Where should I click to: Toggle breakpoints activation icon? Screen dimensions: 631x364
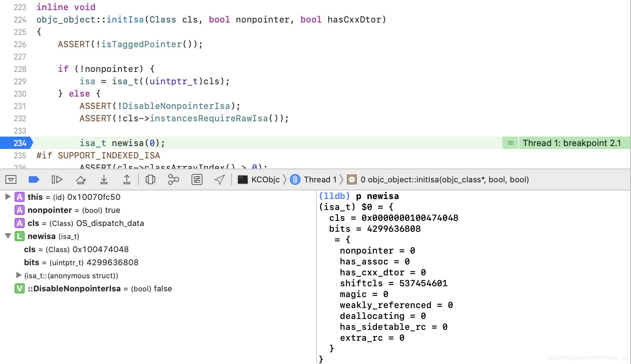(34, 179)
